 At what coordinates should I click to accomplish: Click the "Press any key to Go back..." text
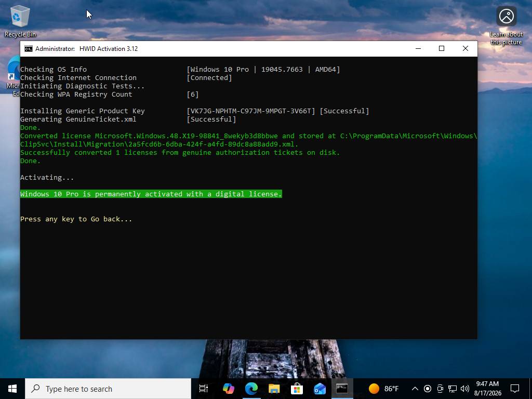click(x=76, y=219)
